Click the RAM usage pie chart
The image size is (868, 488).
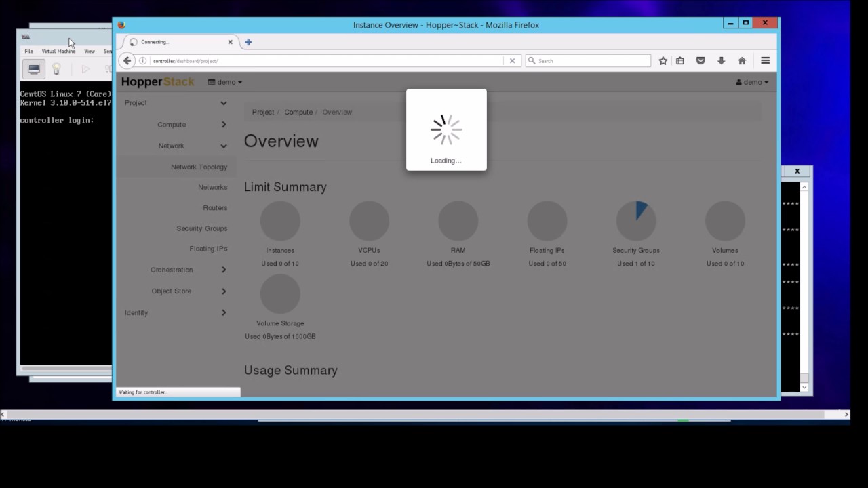click(x=458, y=220)
